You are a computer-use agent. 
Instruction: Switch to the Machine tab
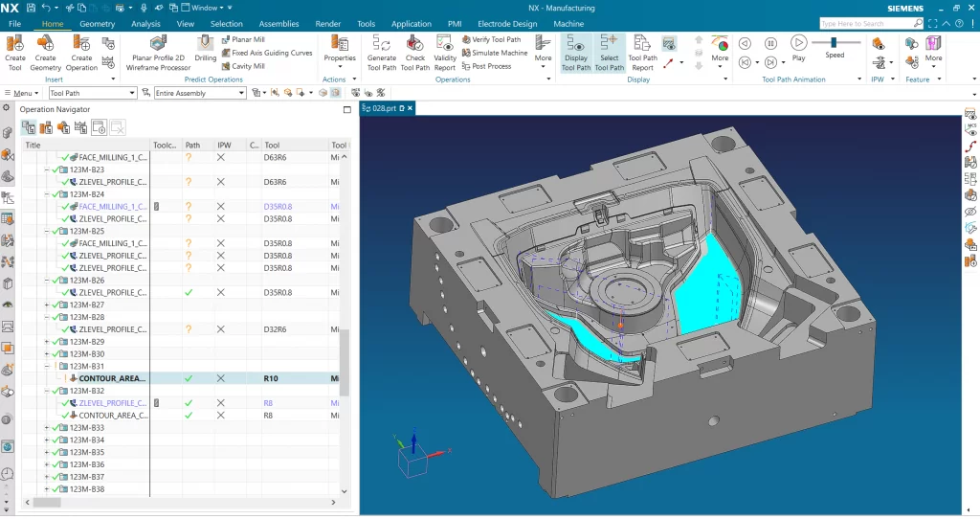pos(568,24)
